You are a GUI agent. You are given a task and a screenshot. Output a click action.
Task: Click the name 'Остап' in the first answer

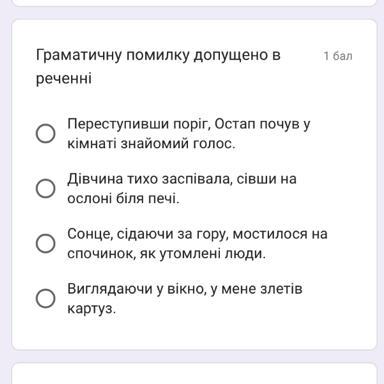pos(235,124)
